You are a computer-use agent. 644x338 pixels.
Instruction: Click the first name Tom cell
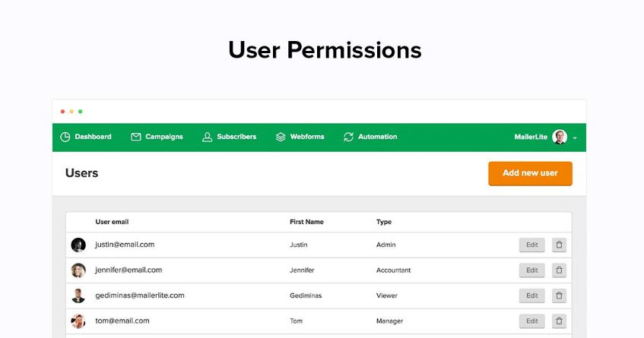pos(296,321)
